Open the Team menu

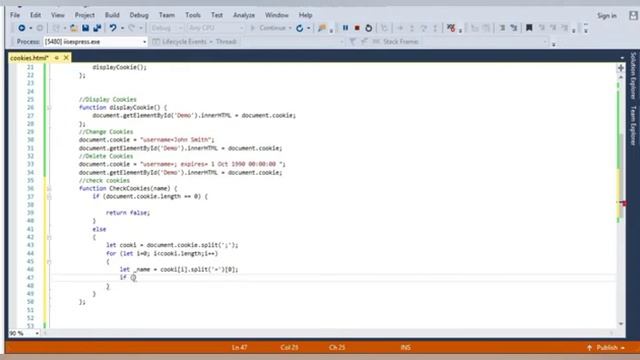coord(167,15)
